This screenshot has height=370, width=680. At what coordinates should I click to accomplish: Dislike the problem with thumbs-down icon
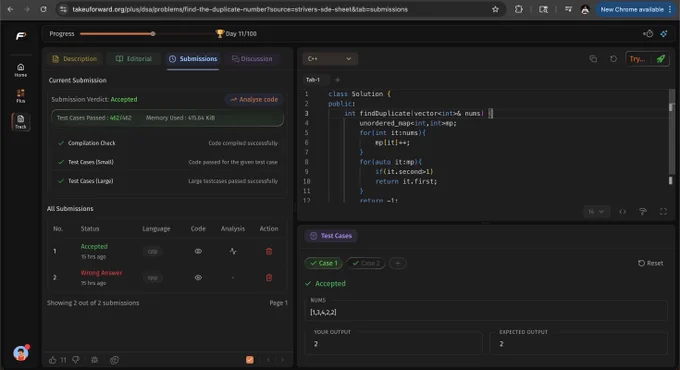(76, 360)
